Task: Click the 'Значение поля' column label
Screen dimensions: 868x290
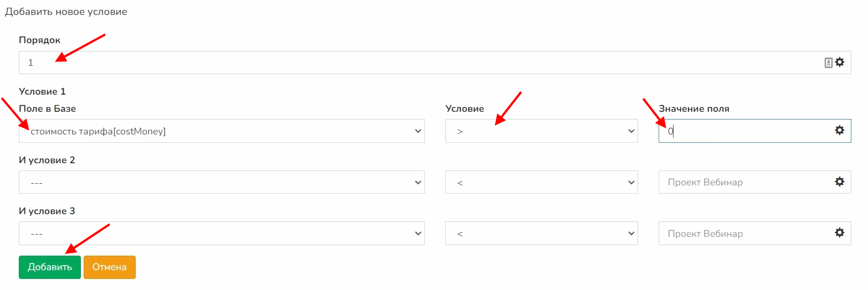Action: (694, 108)
